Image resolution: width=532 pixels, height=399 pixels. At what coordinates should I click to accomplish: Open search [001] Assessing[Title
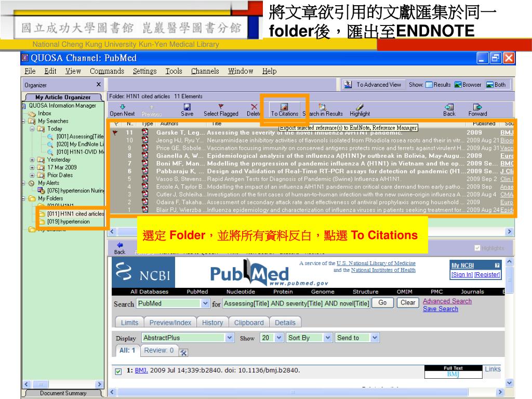tap(79, 137)
